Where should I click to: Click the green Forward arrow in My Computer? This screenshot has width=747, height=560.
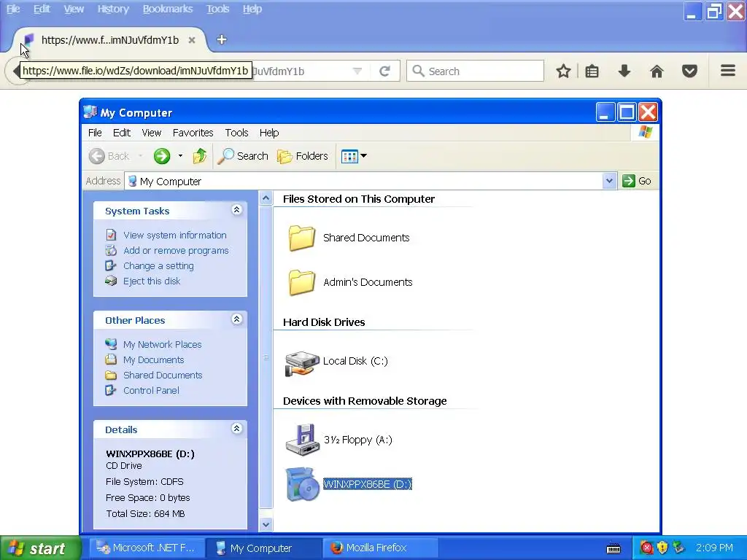[162, 156]
